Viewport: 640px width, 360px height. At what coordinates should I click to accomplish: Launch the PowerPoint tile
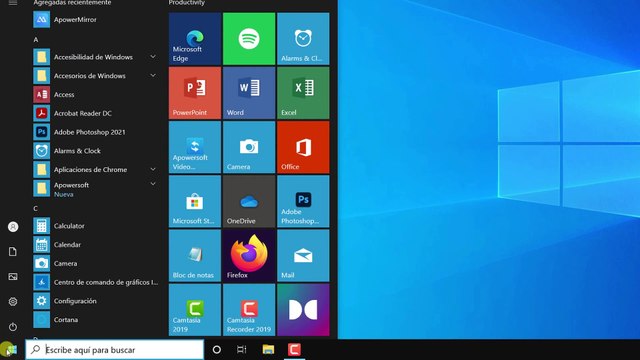click(195, 93)
